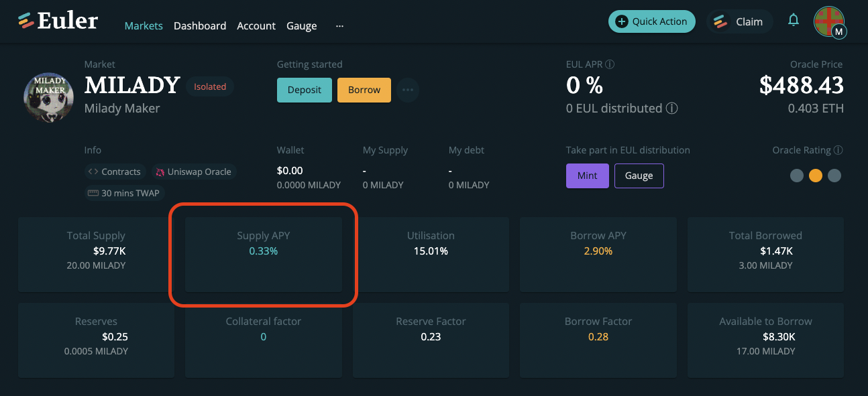The image size is (868, 396).
Task: Open the notifications bell
Action: coord(794,20)
